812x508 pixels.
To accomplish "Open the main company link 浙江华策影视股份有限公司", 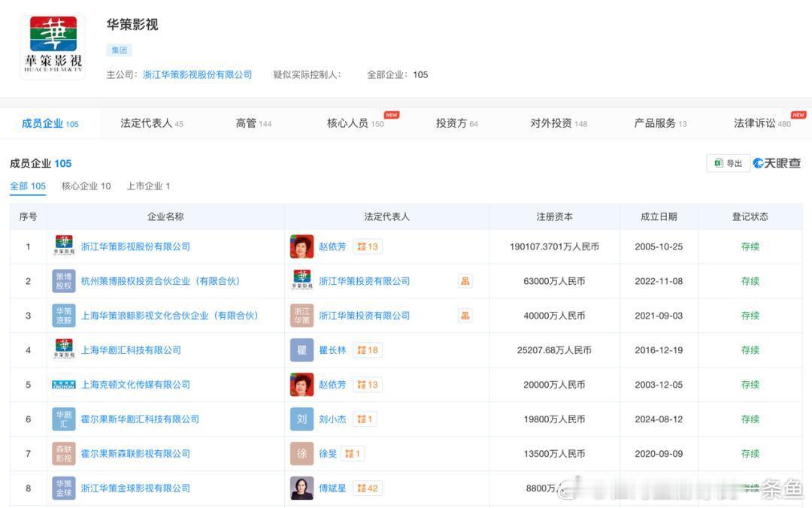I will pos(197,74).
